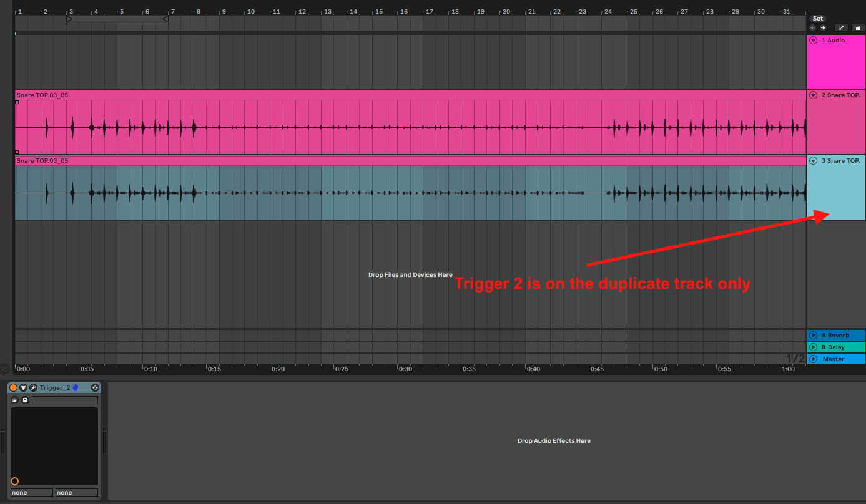The image size is (866, 504).
Task: Toggle the lock icon in the top-right toolbar
Action: pyautogui.click(x=858, y=27)
